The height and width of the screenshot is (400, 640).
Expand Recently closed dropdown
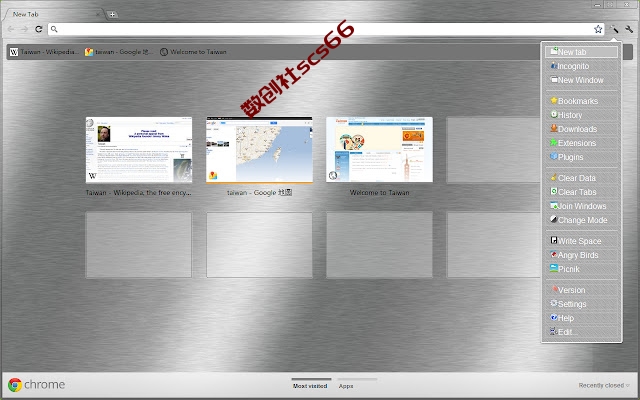[x=604, y=385]
